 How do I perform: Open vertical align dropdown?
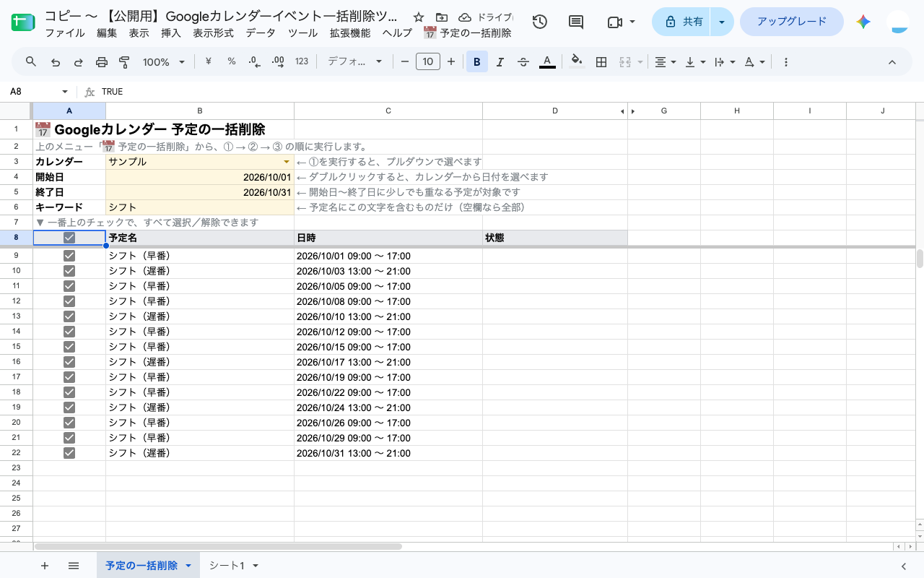coord(694,62)
